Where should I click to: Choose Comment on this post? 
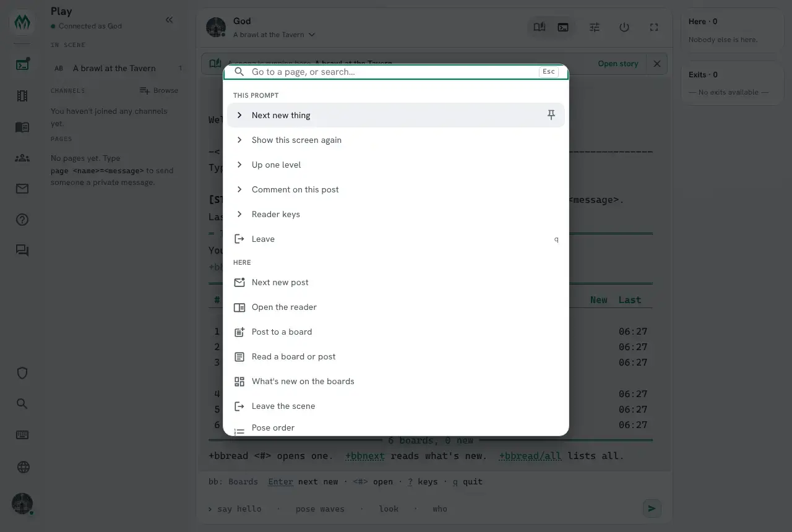pyautogui.click(x=396, y=189)
